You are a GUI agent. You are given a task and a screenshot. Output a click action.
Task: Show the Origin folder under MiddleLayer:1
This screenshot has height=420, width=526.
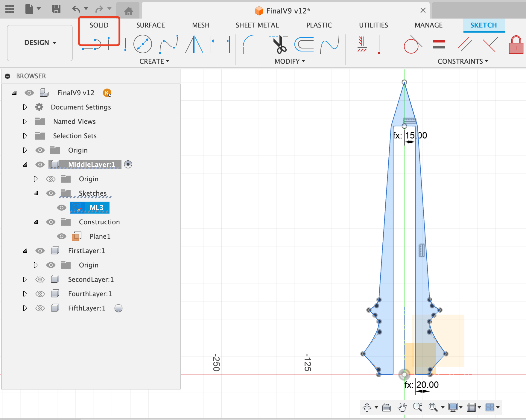click(51, 179)
